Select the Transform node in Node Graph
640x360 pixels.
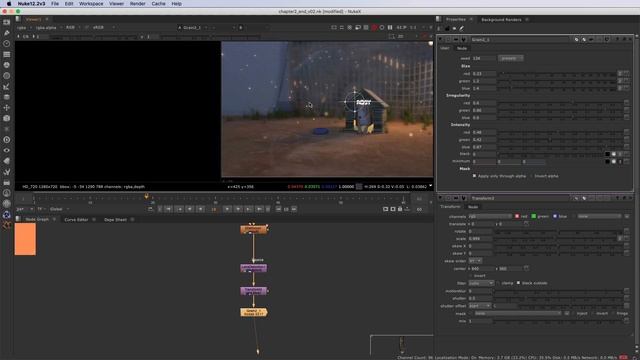pos(253,291)
